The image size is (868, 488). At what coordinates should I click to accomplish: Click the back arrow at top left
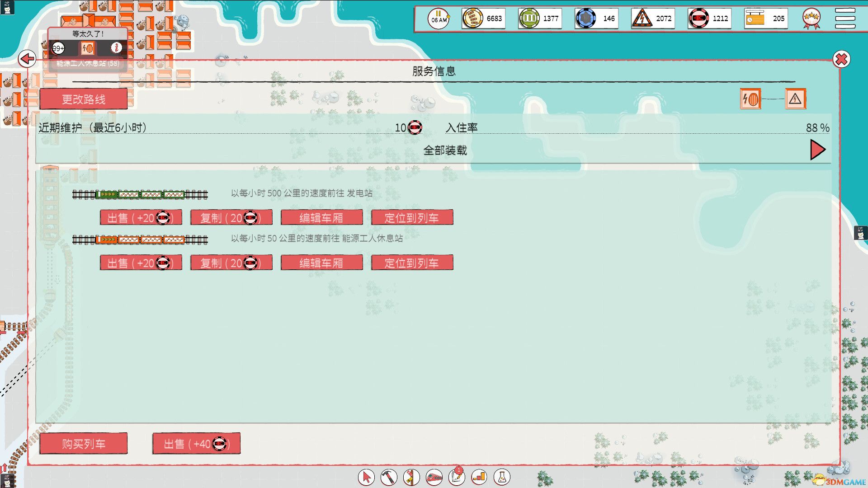click(28, 59)
